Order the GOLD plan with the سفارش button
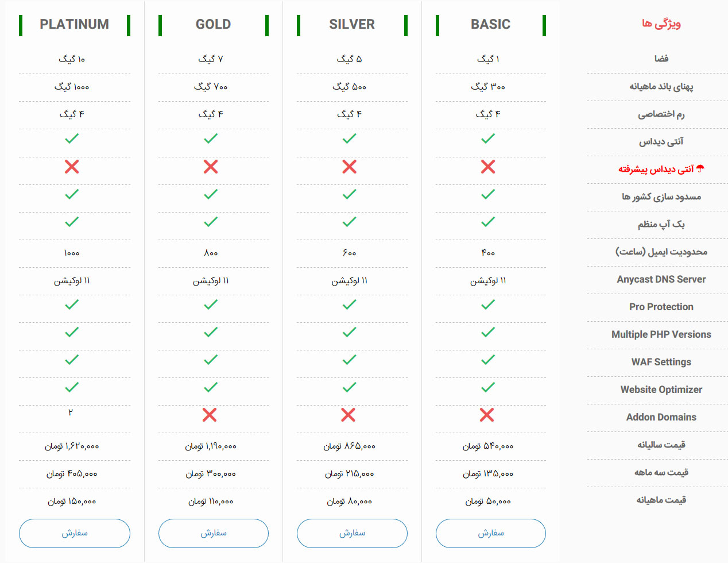This screenshot has height=563, width=728. (214, 533)
